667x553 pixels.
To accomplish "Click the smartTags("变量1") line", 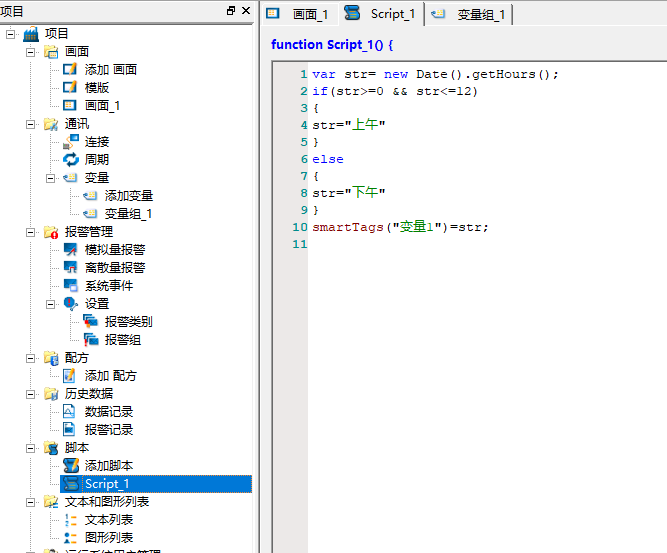I will (400, 227).
